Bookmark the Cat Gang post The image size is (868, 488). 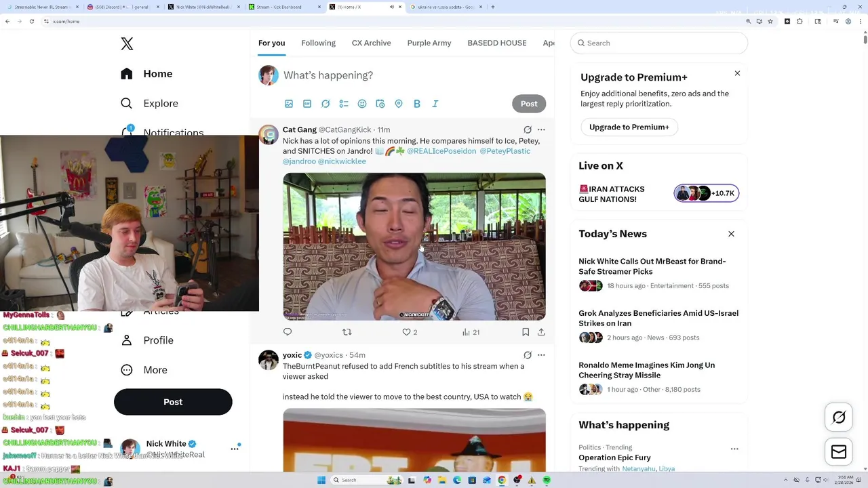pyautogui.click(x=526, y=332)
